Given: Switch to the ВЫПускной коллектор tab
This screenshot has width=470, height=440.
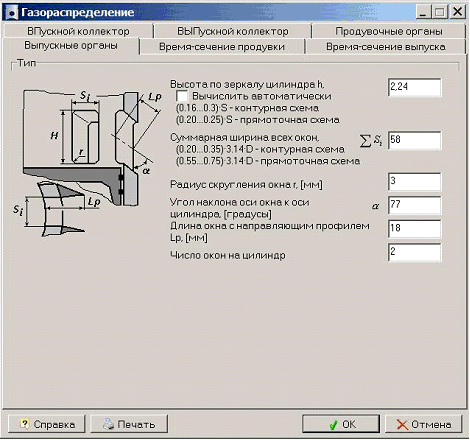Looking at the screenshot, I should coord(232,31).
